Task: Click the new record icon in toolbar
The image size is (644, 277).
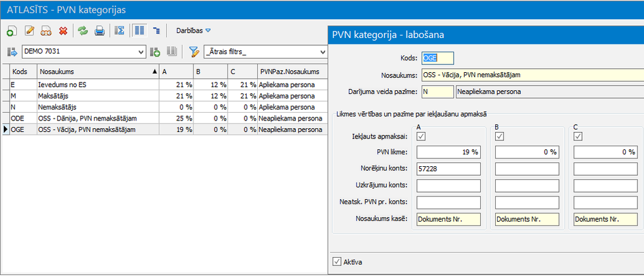Action: [12, 30]
